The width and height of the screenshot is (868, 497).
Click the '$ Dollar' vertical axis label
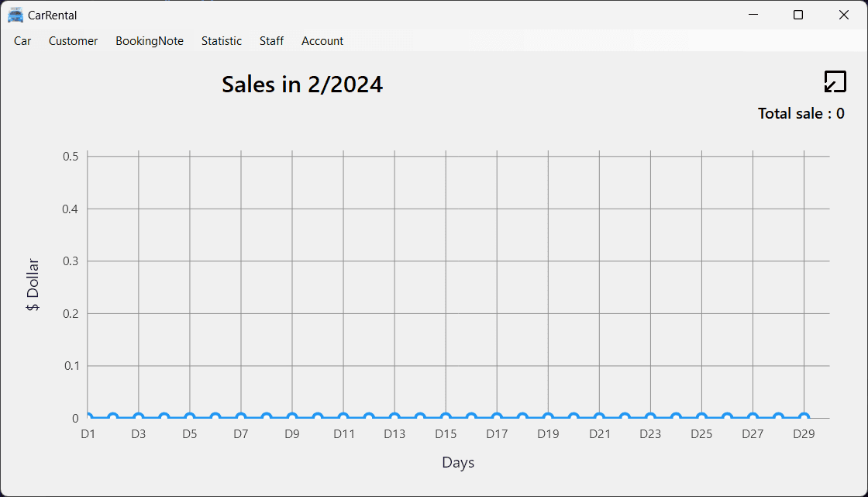click(33, 285)
